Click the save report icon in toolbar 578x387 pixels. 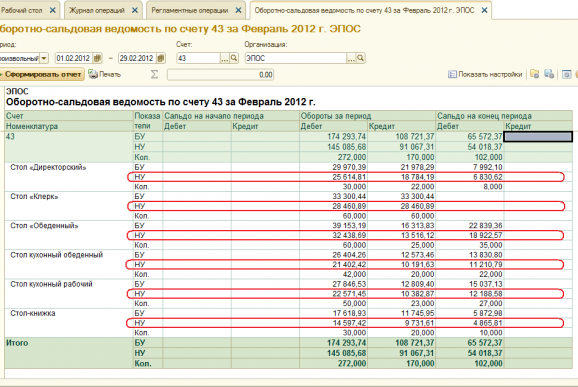click(549, 74)
